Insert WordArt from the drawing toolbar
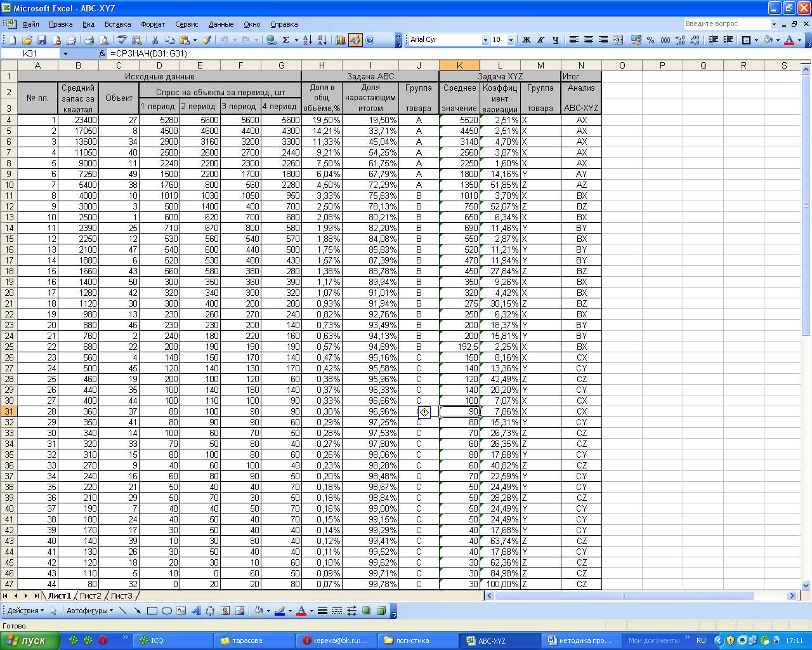Screen dimensions: 812x650 [x=195, y=611]
